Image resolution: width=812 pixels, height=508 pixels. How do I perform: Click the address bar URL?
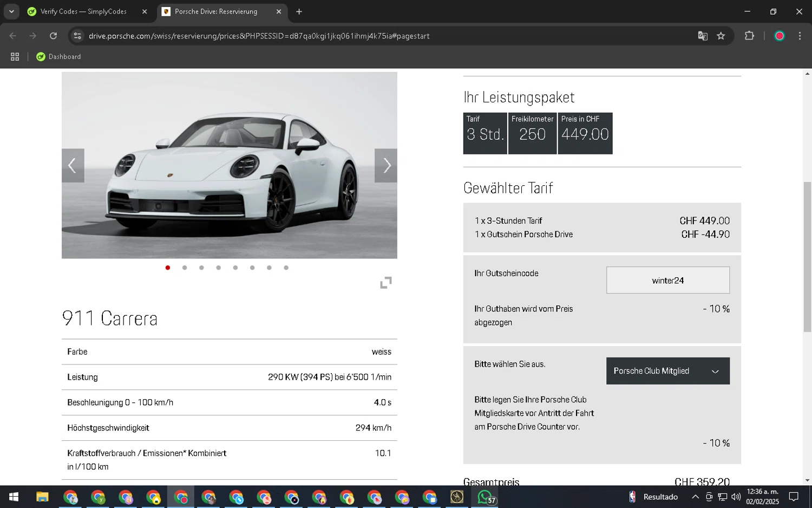pyautogui.click(x=259, y=36)
